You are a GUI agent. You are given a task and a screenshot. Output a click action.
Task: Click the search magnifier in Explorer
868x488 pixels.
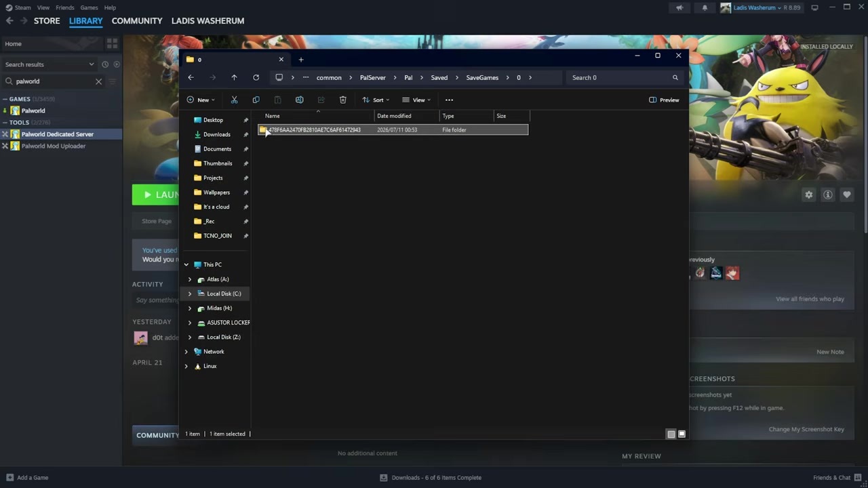(675, 77)
